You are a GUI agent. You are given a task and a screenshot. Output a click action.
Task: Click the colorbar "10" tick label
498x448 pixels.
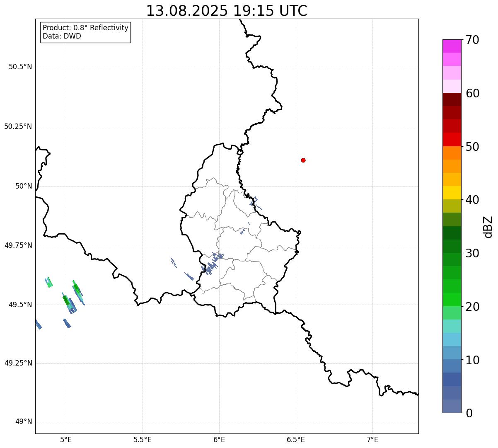pyautogui.click(x=472, y=360)
